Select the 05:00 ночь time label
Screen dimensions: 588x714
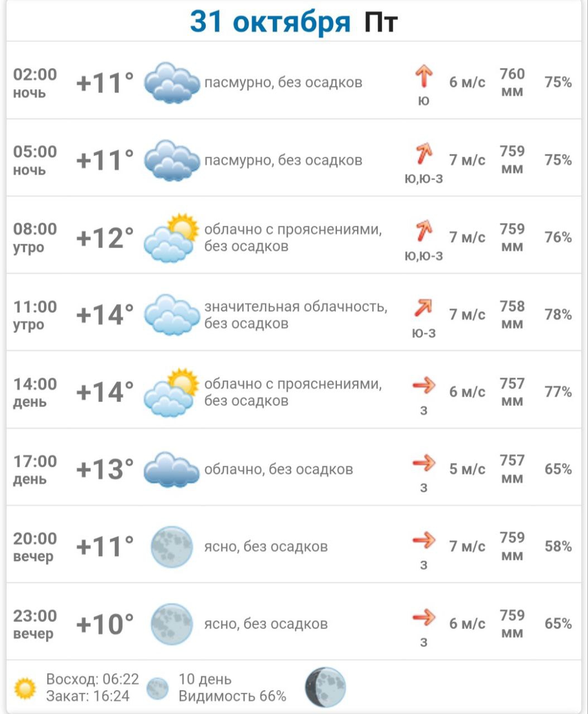point(35,160)
